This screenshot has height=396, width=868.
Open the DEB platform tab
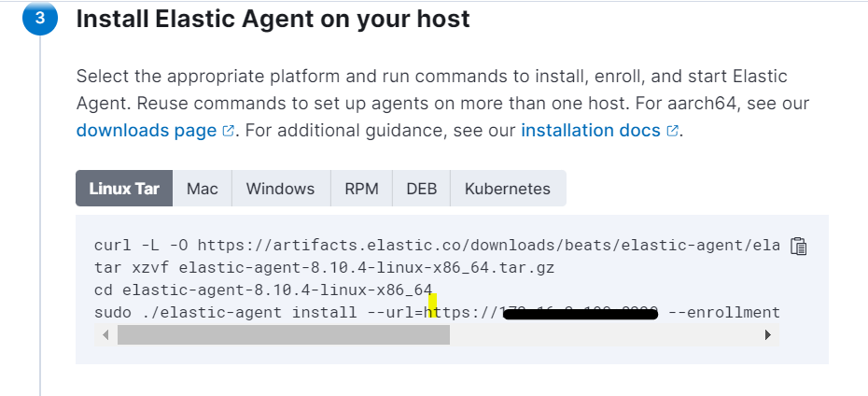(x=421, y=189)
